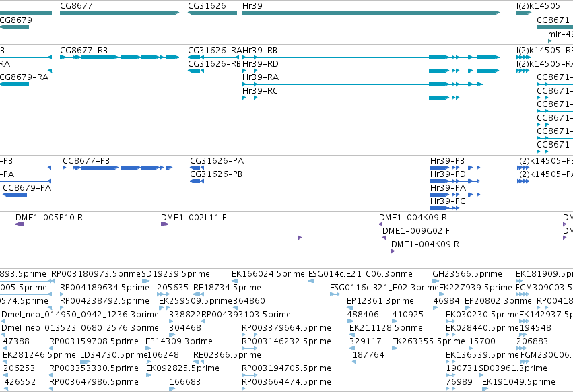Open EST ESG0116c.B21_E02.3prime
Image resolution: width=573 pixels, height=392 pixels.
[x=384, y=288]
